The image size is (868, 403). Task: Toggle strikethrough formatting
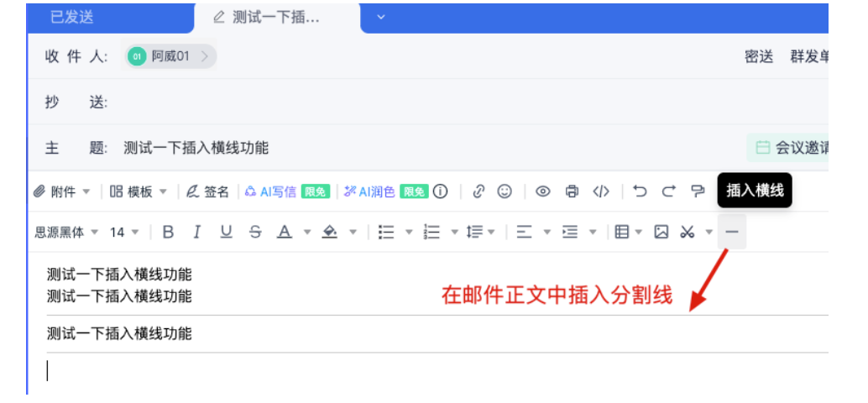click(x=255, y=232)
